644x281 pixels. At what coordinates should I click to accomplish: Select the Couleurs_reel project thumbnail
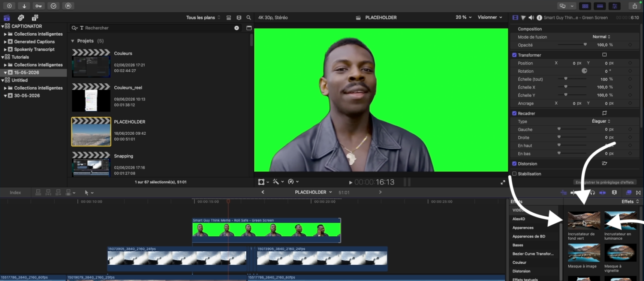(91, 98)
